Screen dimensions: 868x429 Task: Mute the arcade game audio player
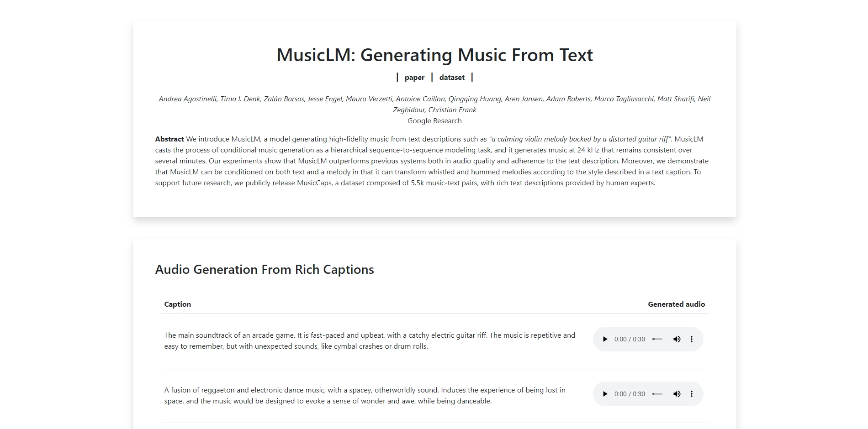coord(677,339)
